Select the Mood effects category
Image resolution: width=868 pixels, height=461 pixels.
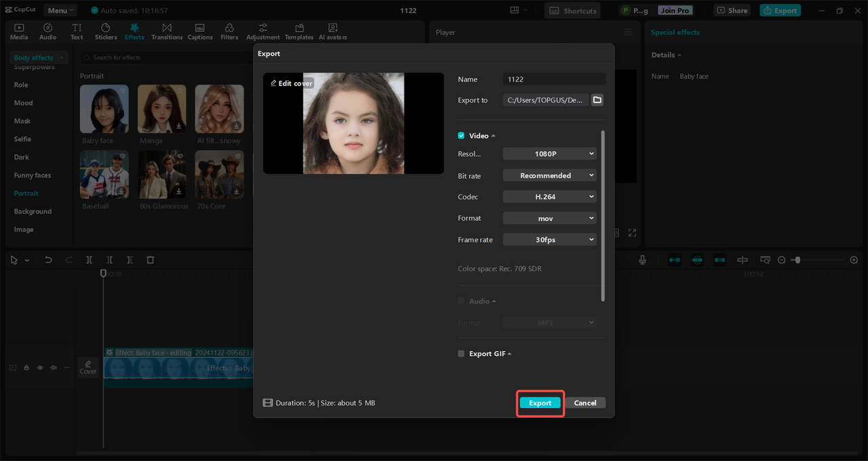pos(24,103)
